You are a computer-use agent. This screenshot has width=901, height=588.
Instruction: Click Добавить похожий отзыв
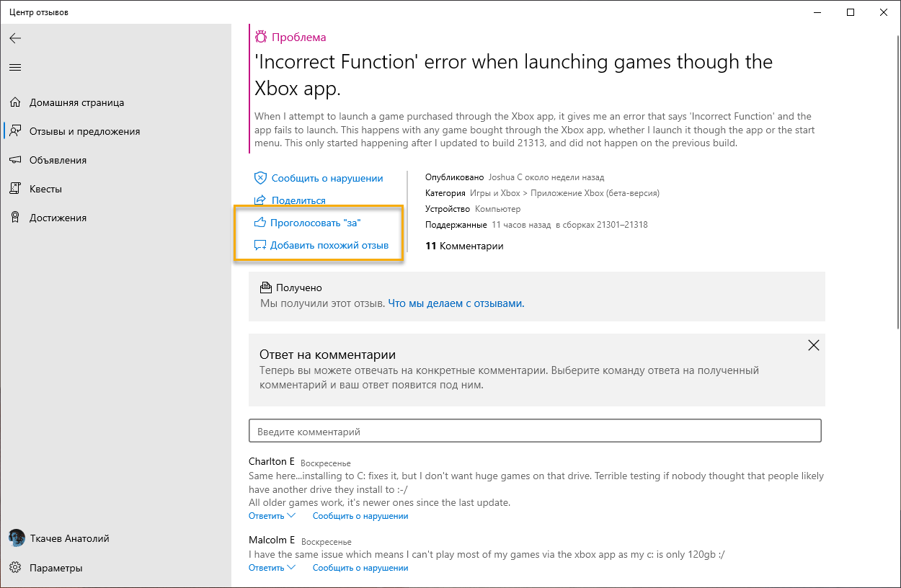(x=329, y=245)
